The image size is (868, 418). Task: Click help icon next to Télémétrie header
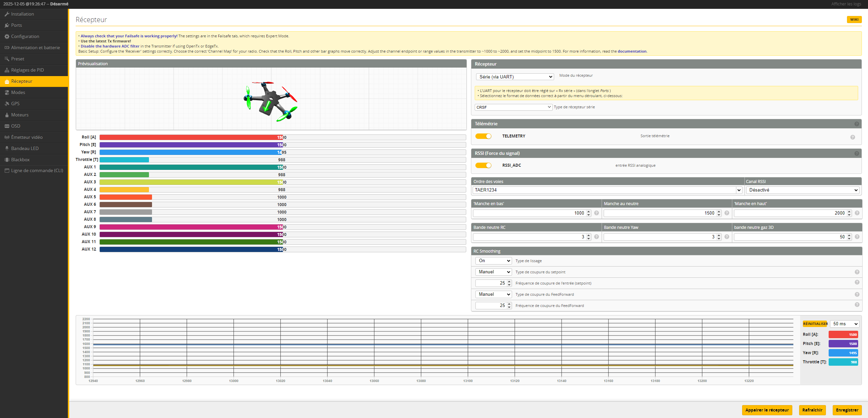click(856, 124)
